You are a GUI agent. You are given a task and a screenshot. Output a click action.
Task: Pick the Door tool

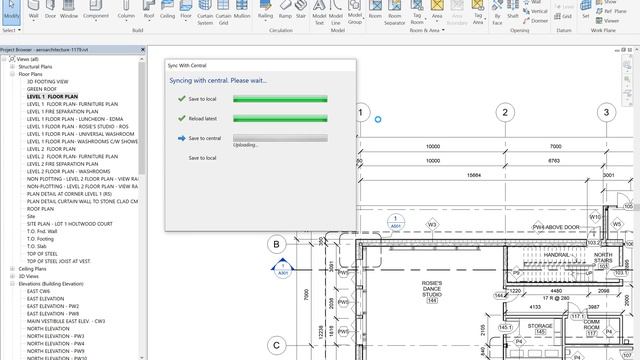50,10
